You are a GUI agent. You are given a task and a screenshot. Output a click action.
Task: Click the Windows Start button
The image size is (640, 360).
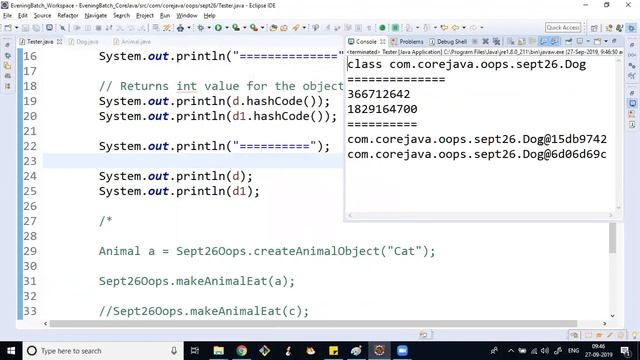pos(11,351)
